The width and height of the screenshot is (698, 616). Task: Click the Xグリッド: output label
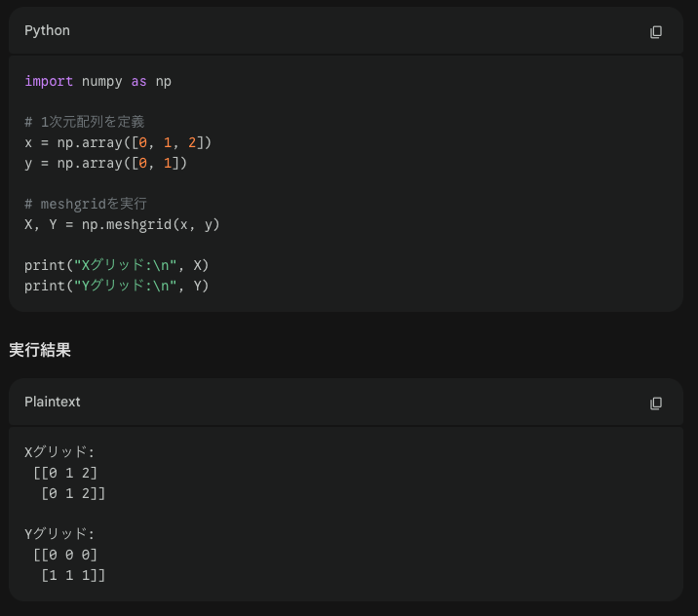(x=58, y=452)
